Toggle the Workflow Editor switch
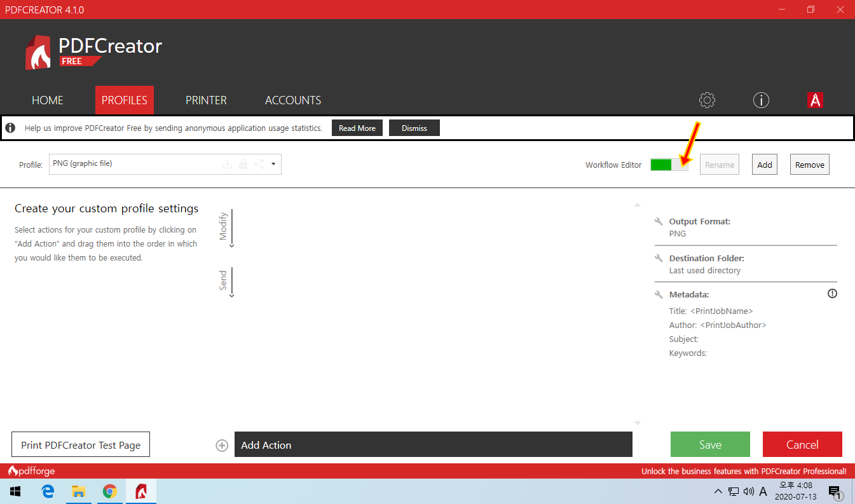The height and width of the screenshot is (504, 855). (x=669, y=165)
